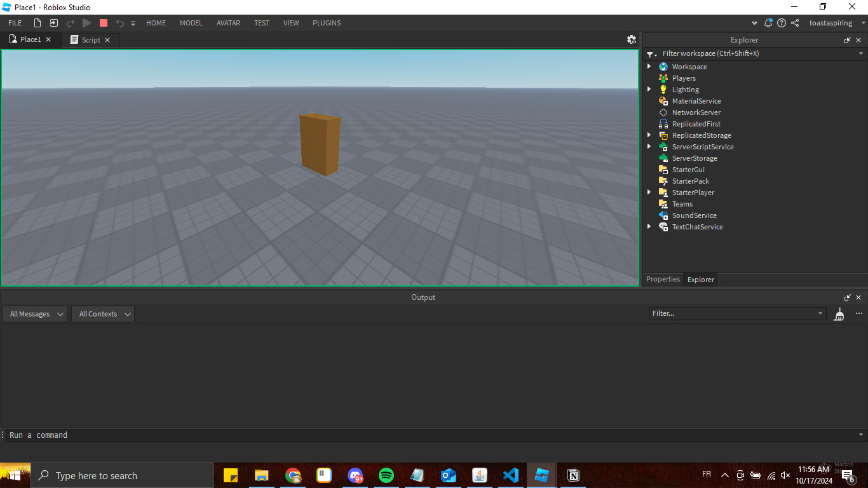Click the notifications bell near the username
Viewport: 868px width, 488px height.
pos(768,22)
